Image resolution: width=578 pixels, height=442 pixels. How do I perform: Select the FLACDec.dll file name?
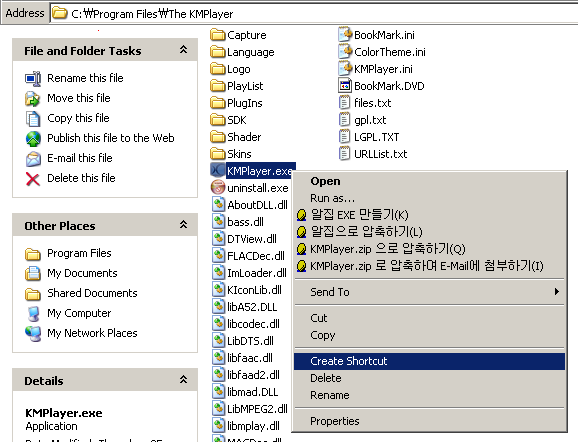256,256
